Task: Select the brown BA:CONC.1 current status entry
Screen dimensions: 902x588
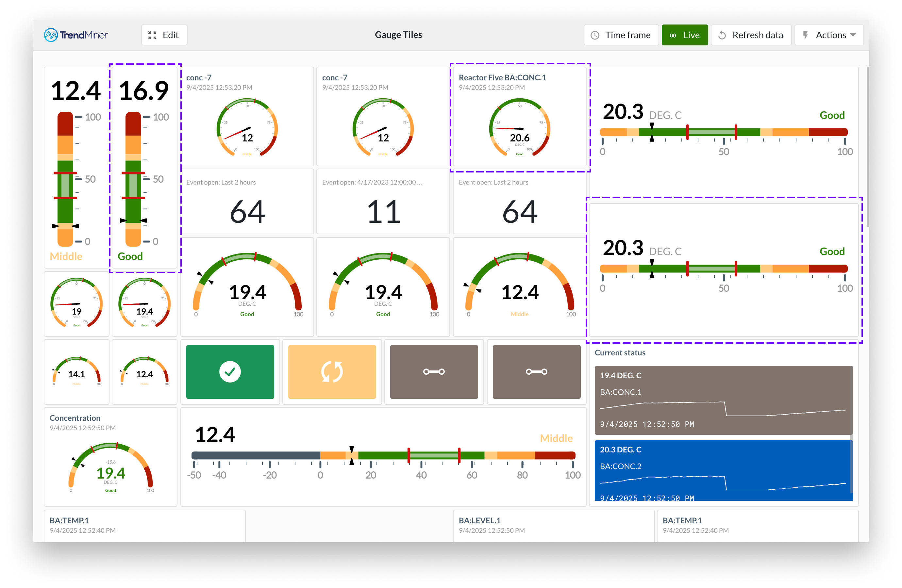Action: pos(723,400)
